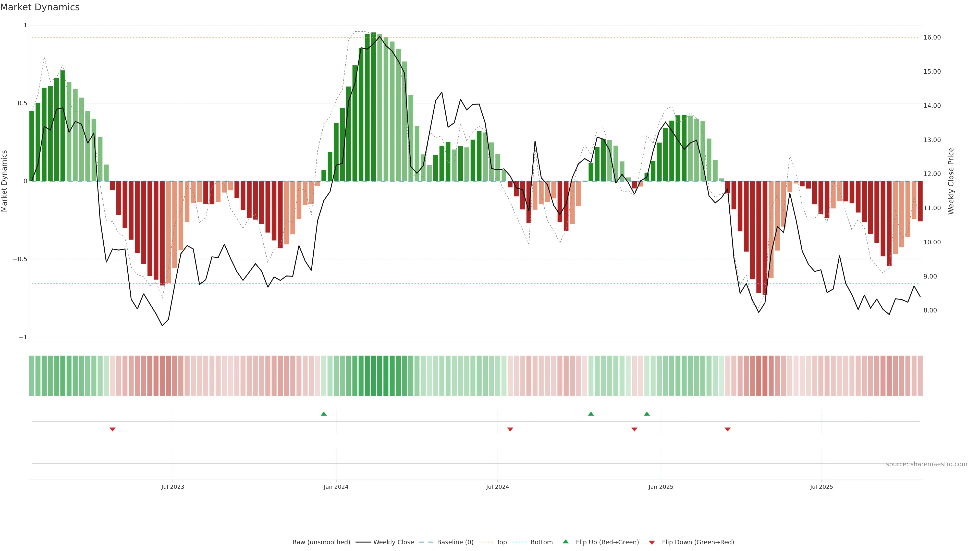This screenshot has height=551, width=980.
Task: Click the Jul 2025 x-axis label
Action: 821,487
